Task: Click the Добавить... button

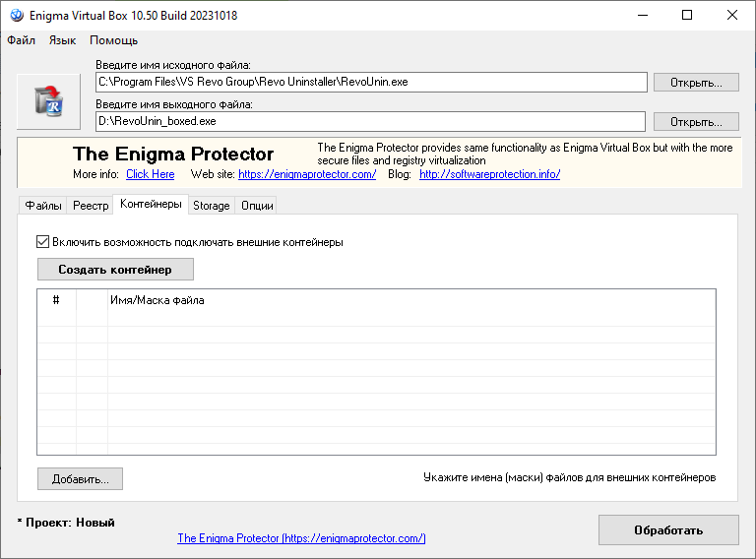Action: click(x=80, y=479)
